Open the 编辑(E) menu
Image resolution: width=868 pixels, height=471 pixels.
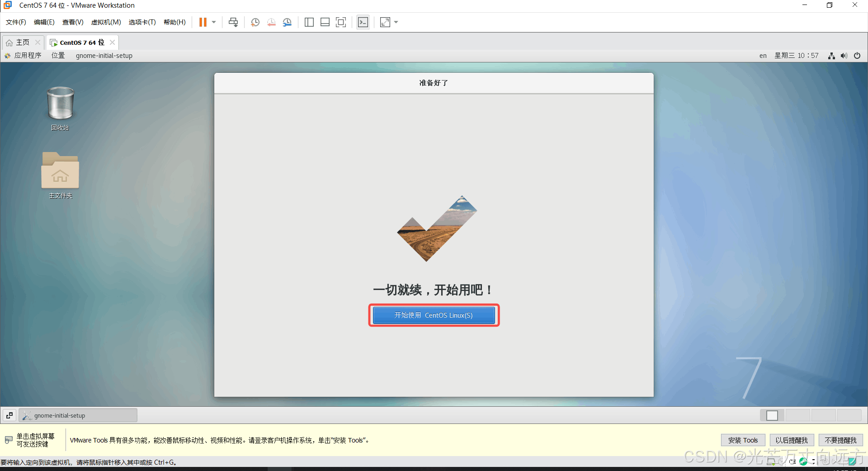[44, 22]
